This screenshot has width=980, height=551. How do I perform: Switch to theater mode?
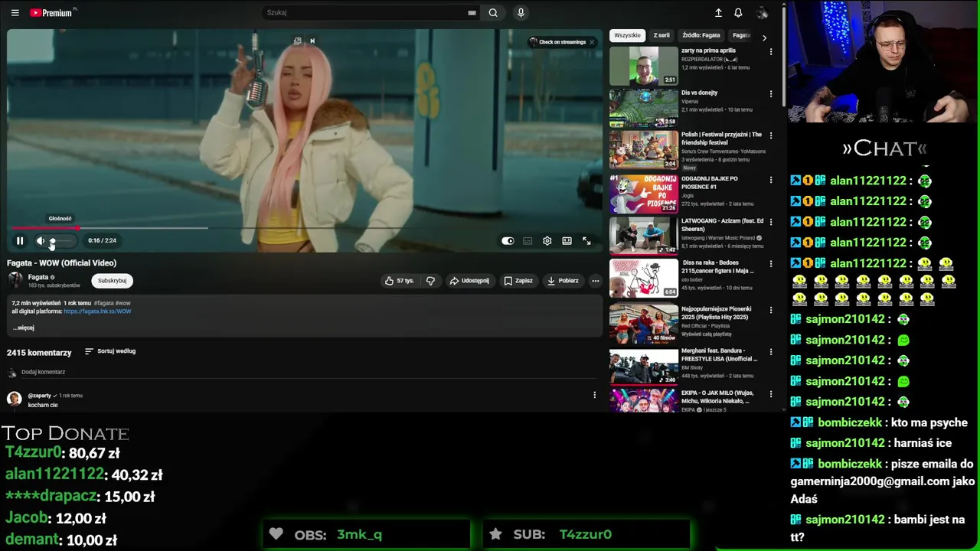[x=567, y=240]
